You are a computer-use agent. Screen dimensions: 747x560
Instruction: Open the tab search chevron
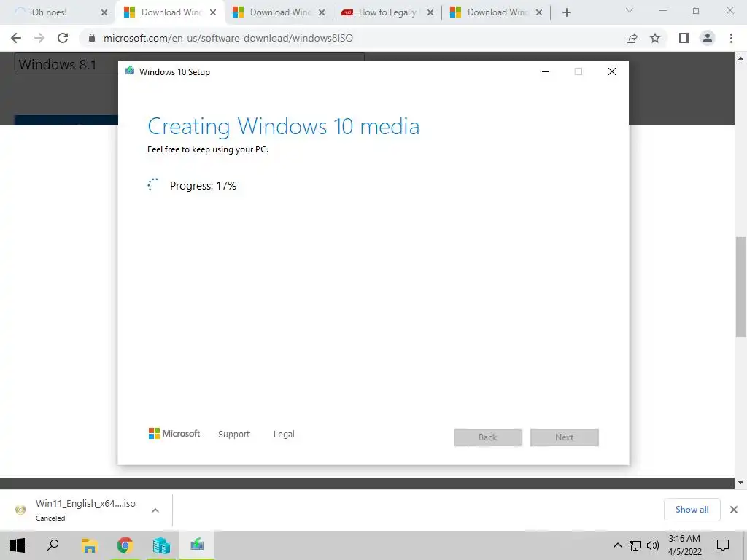pos(630,10)
